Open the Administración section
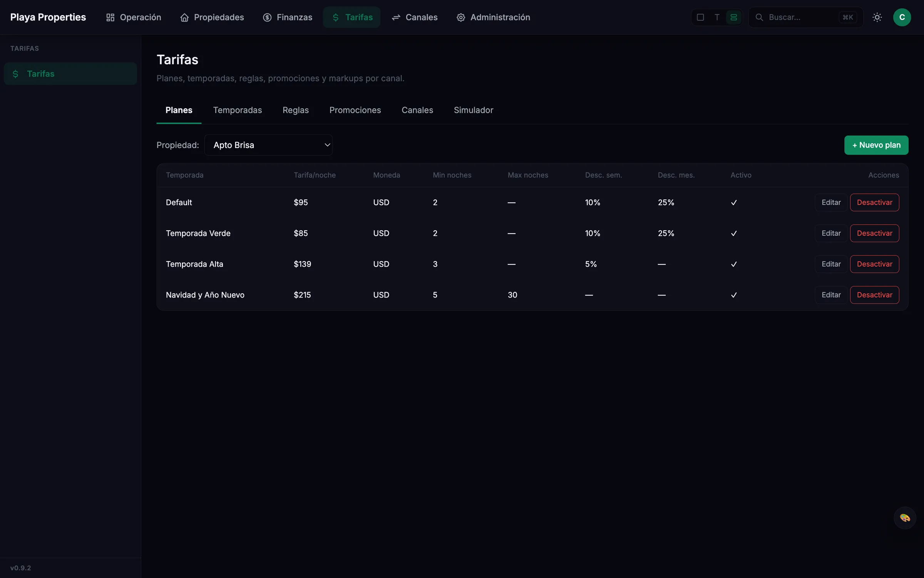The image size is (924, 578). coord(493,17)
